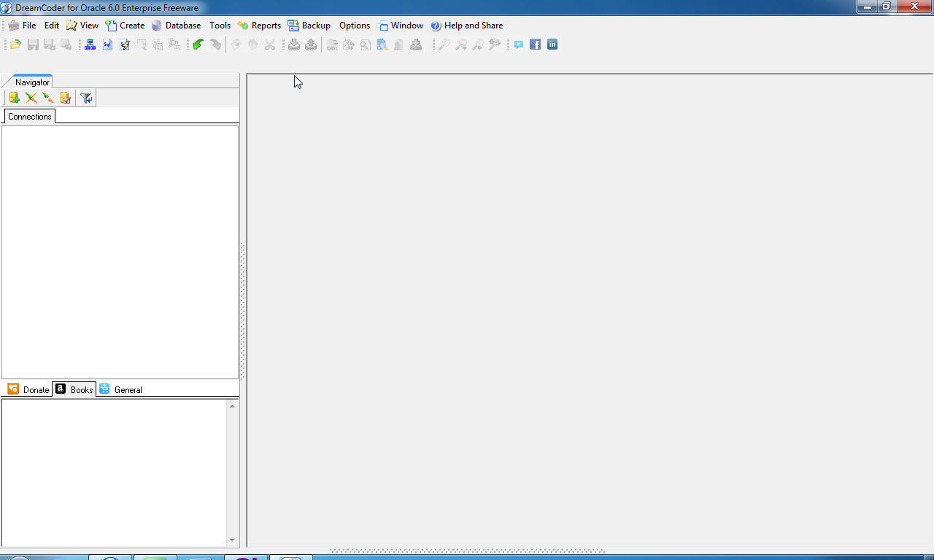The width and height of the screenshot is (934, 560).
Task: Click the blue network diagram toolbar icon
Action: 90,44
